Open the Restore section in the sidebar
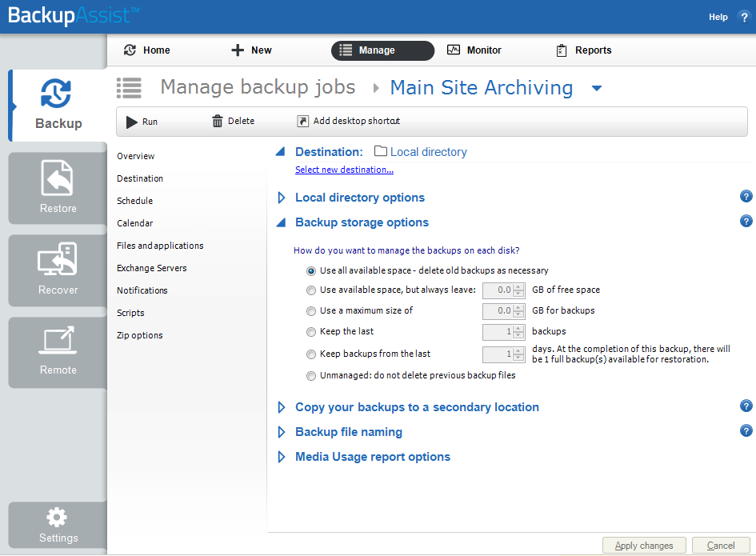The width and height of the screenshot is (756, 556). [56, 188]
